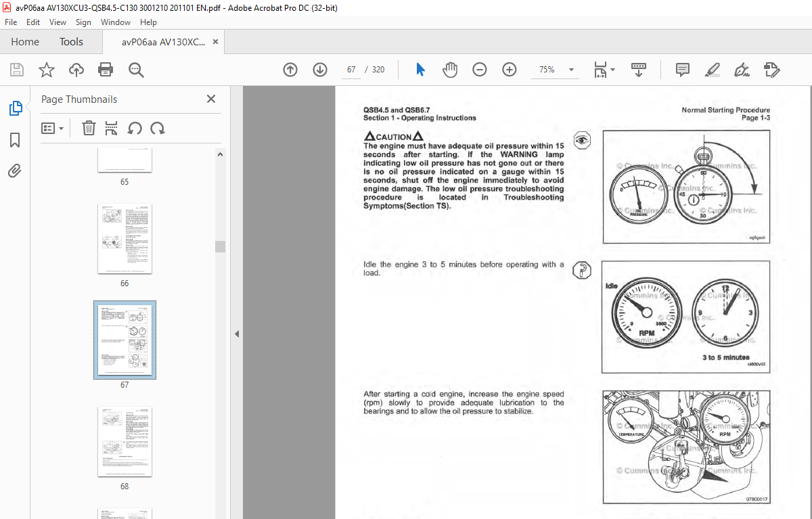812x519 pixels.
Task: Click the page break/extract pages icon
Action: click(x=112, y=128)
